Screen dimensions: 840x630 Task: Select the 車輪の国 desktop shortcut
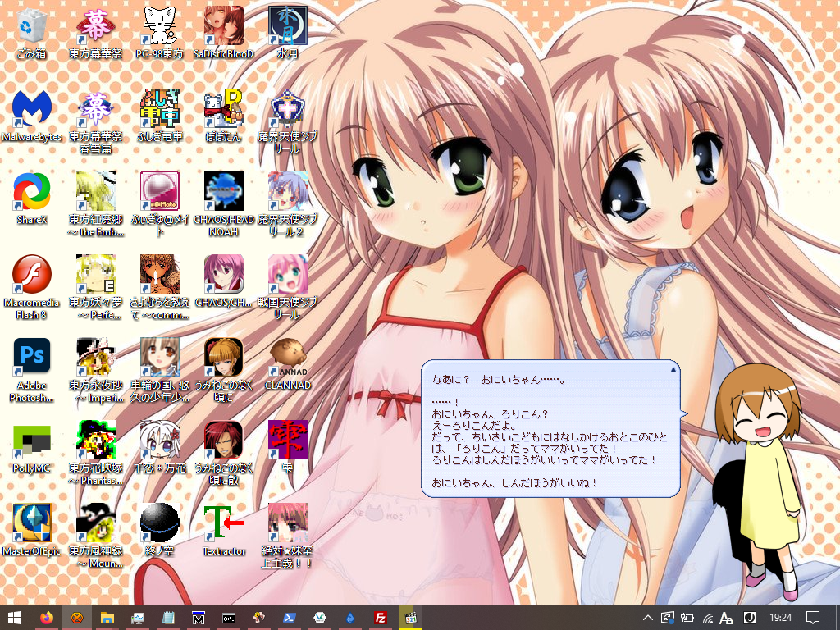tap(159, 370)
